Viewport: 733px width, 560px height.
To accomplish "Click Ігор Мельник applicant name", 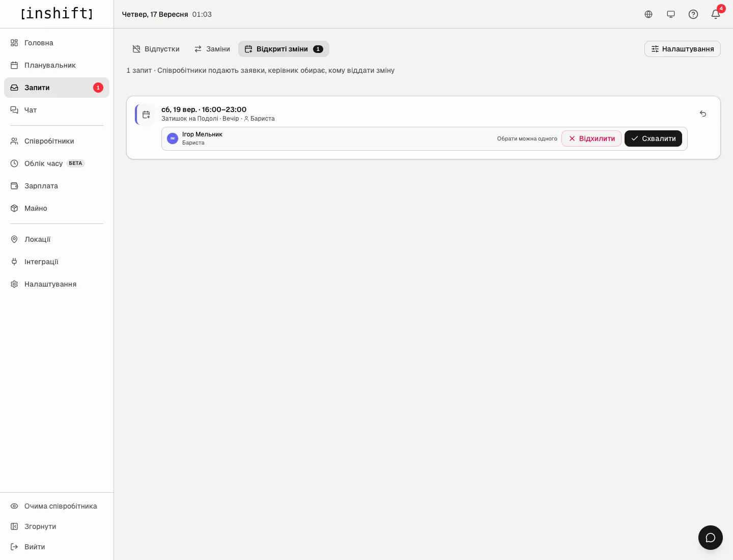I will (202, 134).
